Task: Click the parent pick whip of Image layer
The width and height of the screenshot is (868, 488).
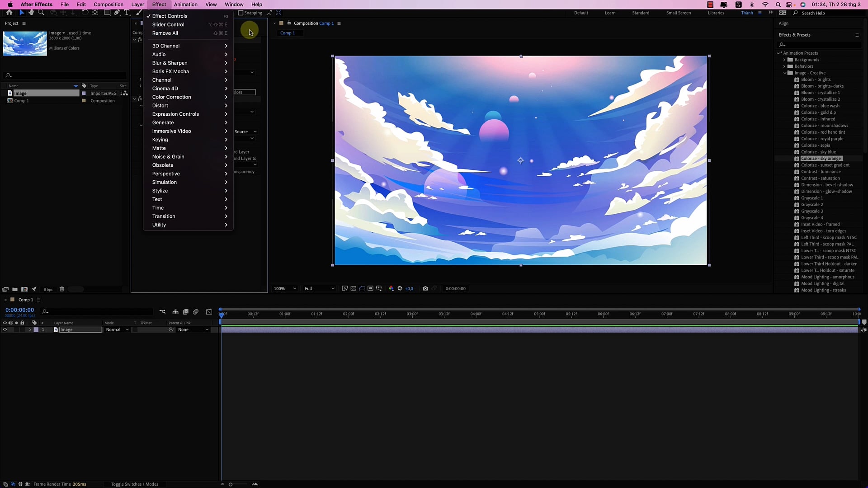Action: coord(171,330)
